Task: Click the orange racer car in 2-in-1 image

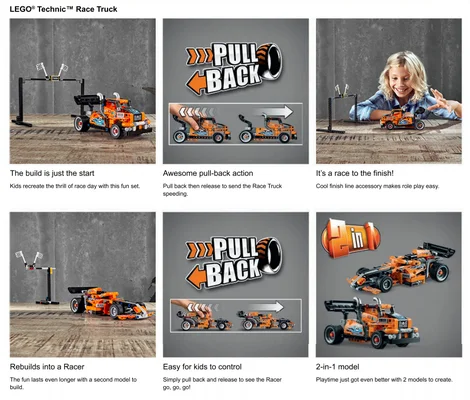Action: 402,267
